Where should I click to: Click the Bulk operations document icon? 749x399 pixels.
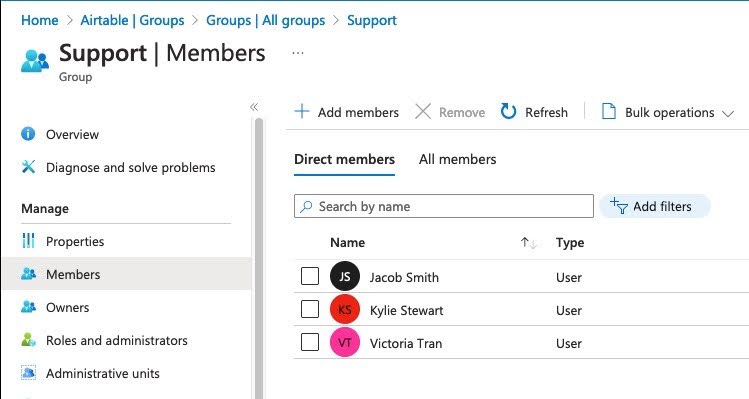609,112
